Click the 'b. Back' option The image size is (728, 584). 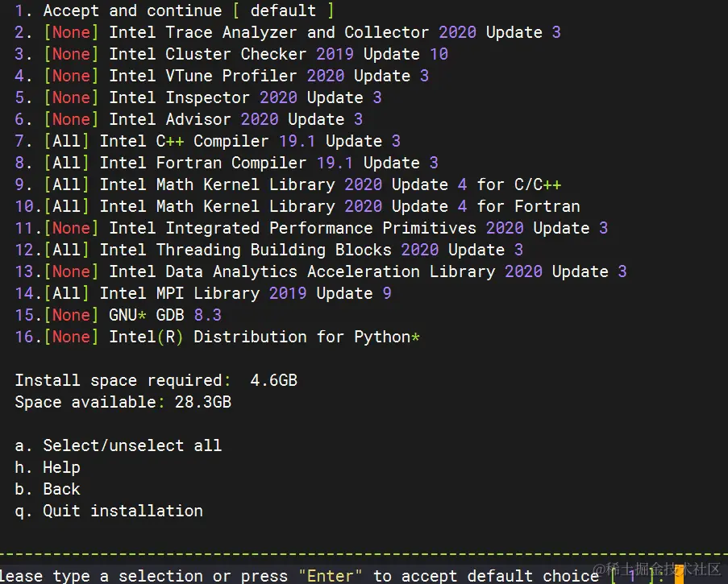[48, 490]
